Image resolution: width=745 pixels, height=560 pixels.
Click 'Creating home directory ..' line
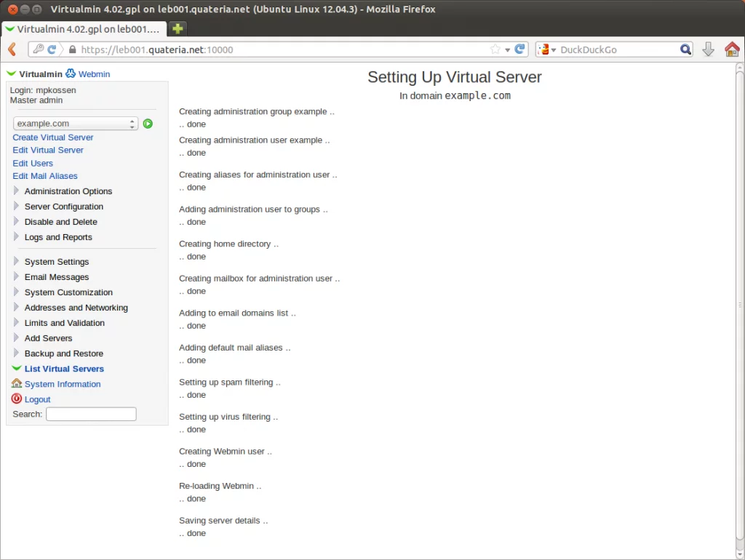228,244
